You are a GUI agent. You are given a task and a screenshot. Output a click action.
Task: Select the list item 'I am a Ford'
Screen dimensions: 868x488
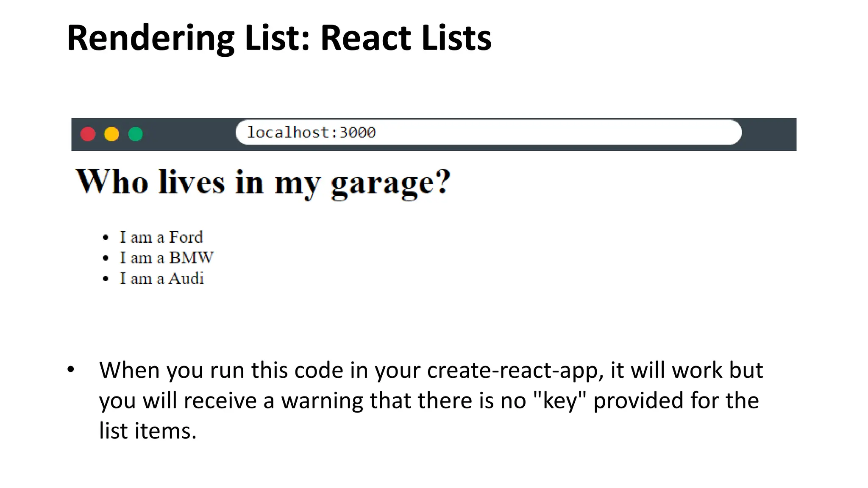pos(161,237)
